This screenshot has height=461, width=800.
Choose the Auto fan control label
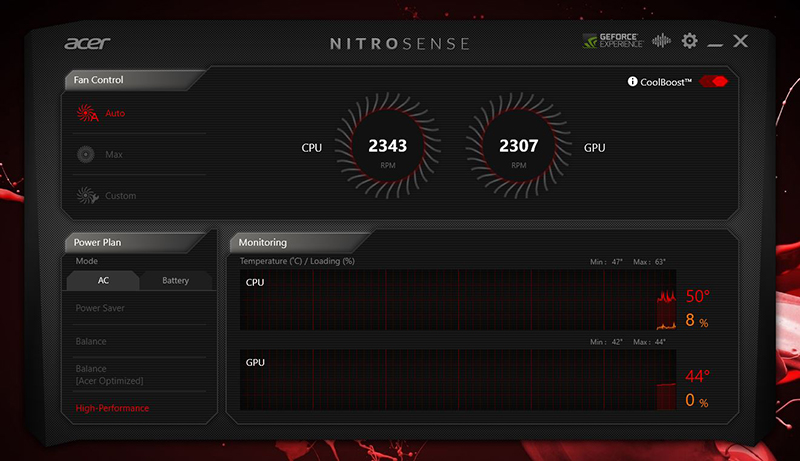pyautogui.click(x=115, y=113)
